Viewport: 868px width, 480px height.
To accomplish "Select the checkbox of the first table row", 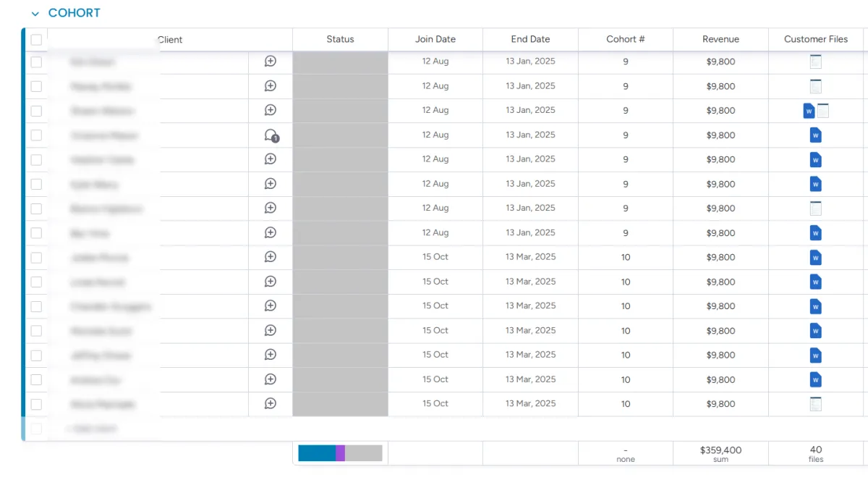I will (36, 62).
